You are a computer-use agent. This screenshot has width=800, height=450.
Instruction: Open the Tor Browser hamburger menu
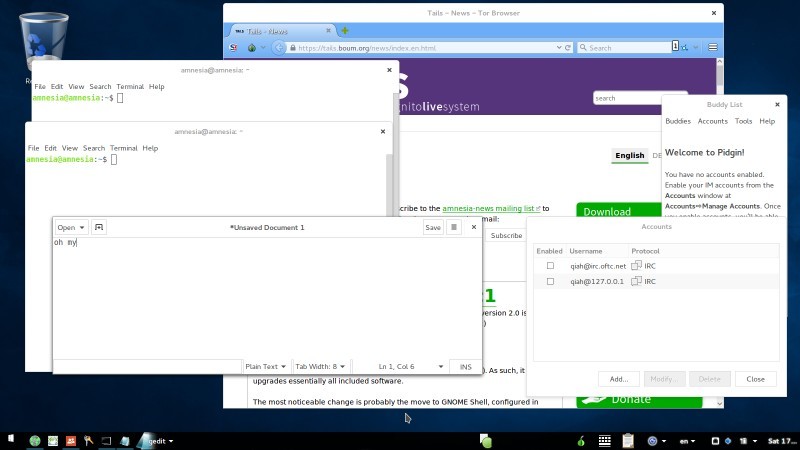tap(713, 47)
